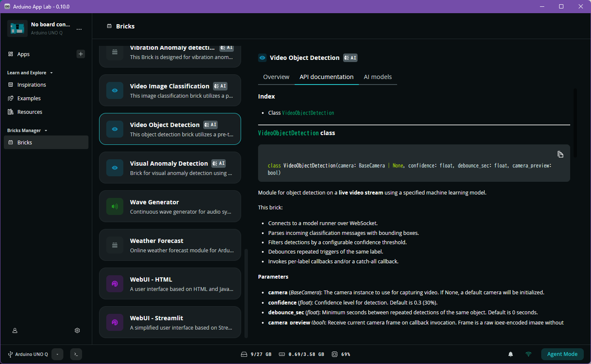Click the RAM usage icon
The width and height of the screenshot is (591, 364).
[282, 354]
